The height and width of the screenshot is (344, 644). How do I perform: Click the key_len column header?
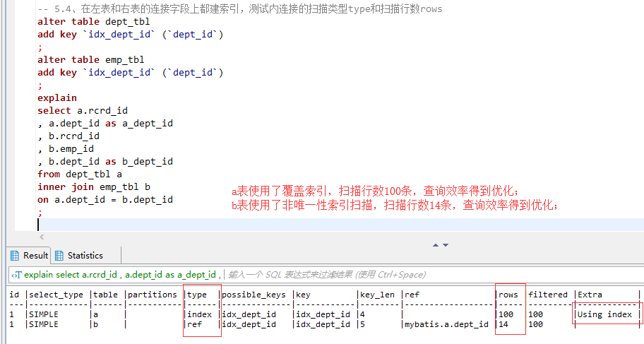[x=377, y=295]
